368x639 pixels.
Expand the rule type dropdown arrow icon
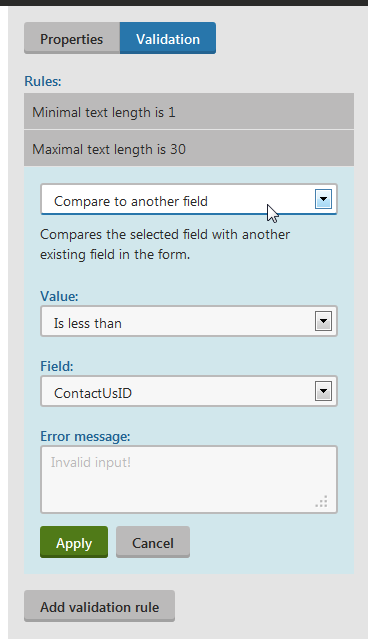pyautogui.click(x=323, y=199)
